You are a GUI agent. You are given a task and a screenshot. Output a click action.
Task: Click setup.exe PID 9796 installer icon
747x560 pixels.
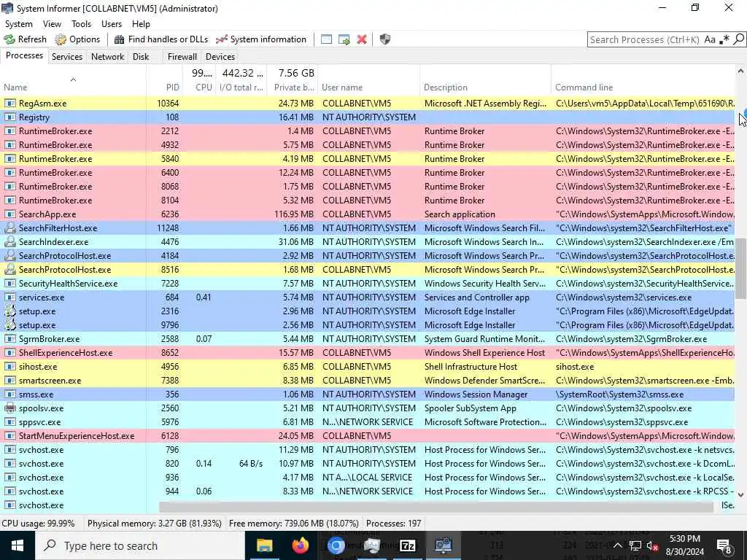10,324
